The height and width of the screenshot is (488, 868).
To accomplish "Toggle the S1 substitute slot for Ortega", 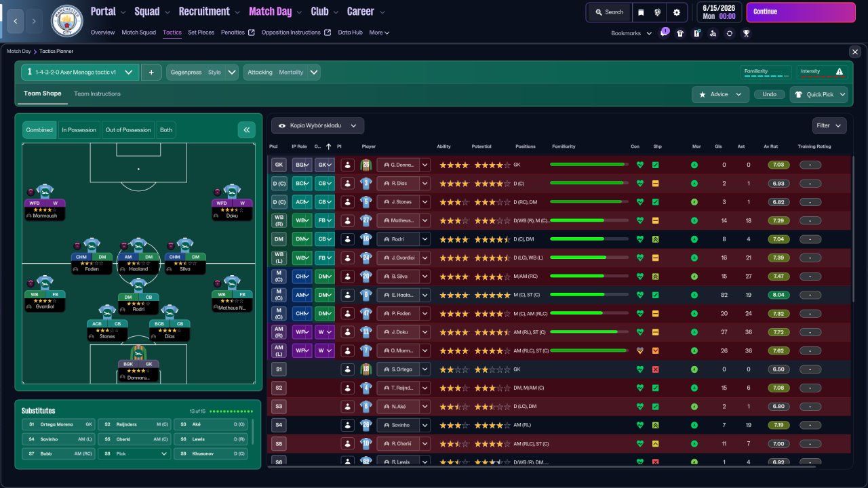I will (279, 369).
